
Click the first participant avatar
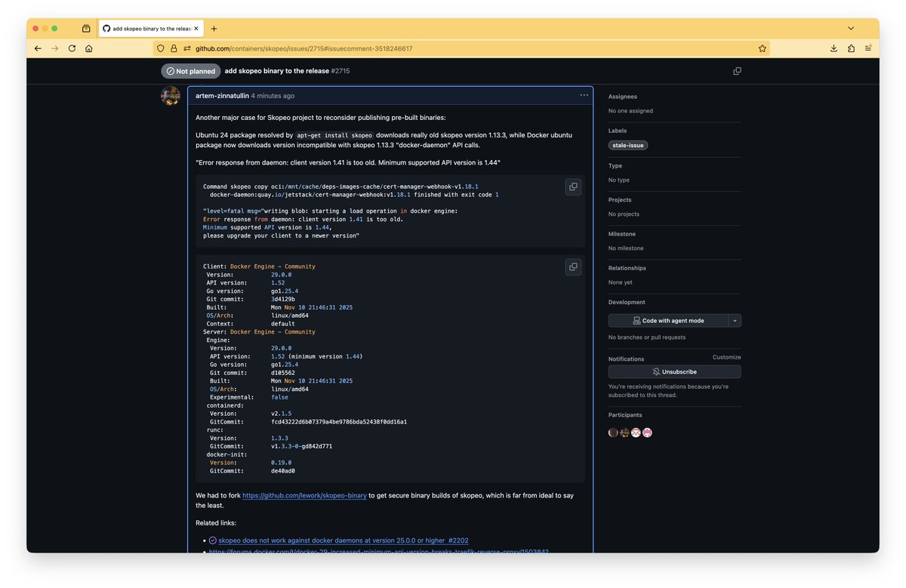[x=613, y=433]
